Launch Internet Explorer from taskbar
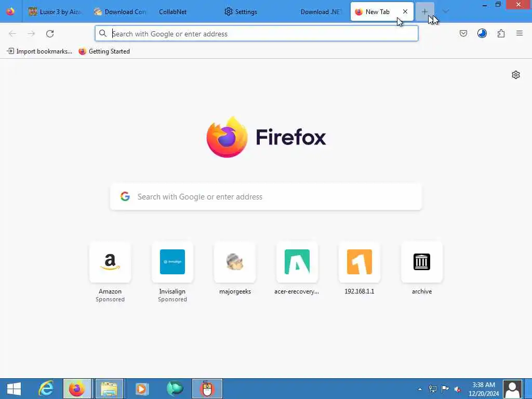 point(46,389)
